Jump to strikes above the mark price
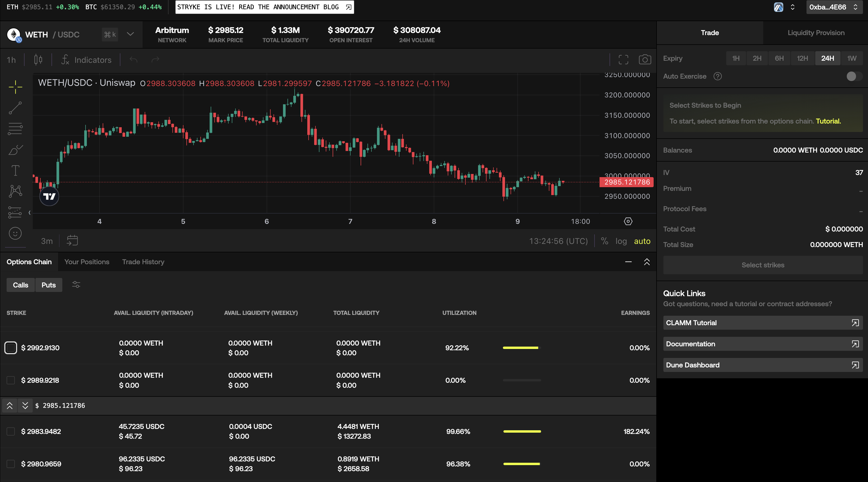The image size is (868, 482). 10,405
